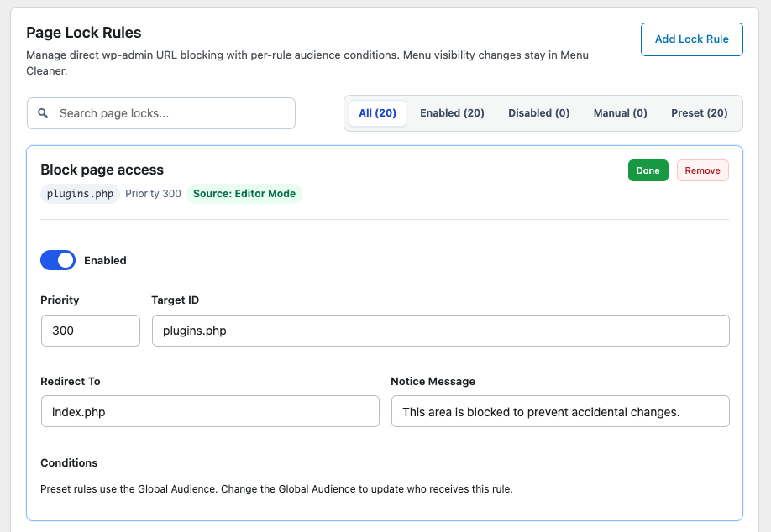The height and width of the screenshot is (532, 771).
Task: Open the Manual (0) filter tab
Action: pos(620,113)
